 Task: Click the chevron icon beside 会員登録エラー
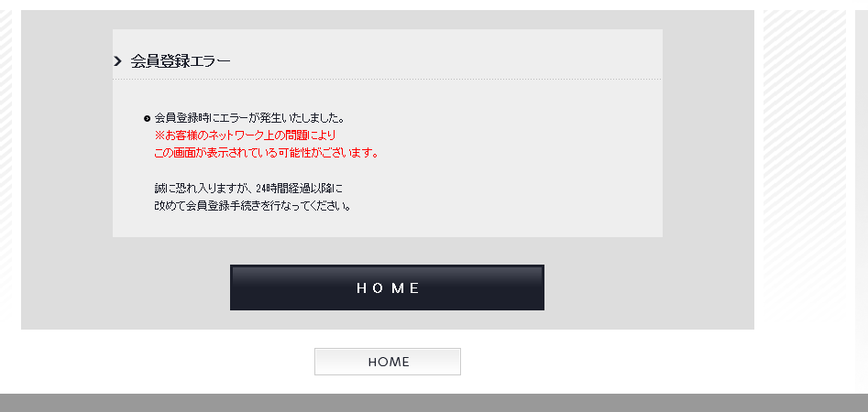117,60
